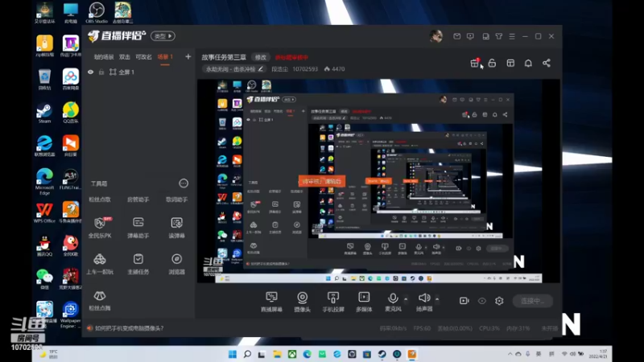
Task: Open the 读弹幕 tool
Action: (x=176, y=228)
